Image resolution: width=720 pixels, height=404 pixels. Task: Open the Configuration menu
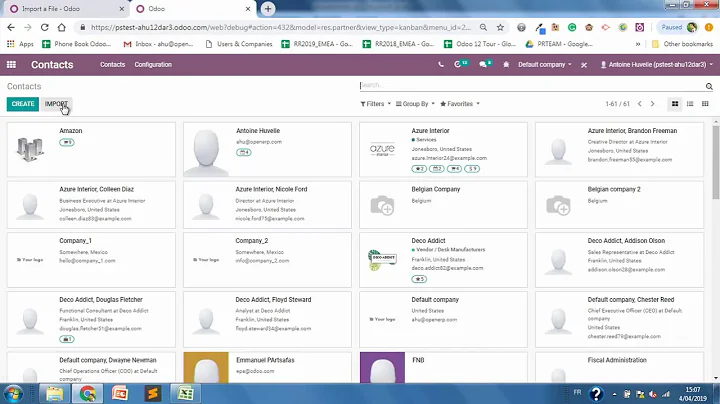click(153, 65)
